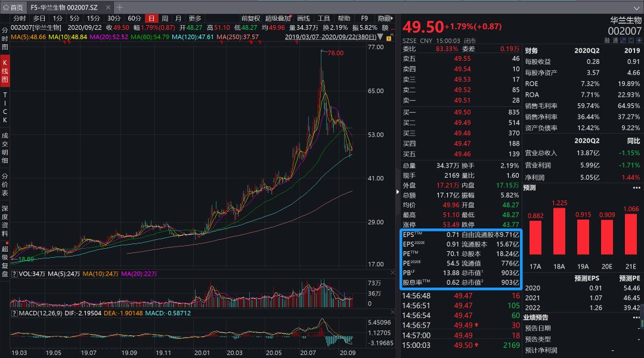Collapse side panel with splitter arrow
The width and height of the screenshot is (644, 358).
pyautogui.click(x=398, y=192)
